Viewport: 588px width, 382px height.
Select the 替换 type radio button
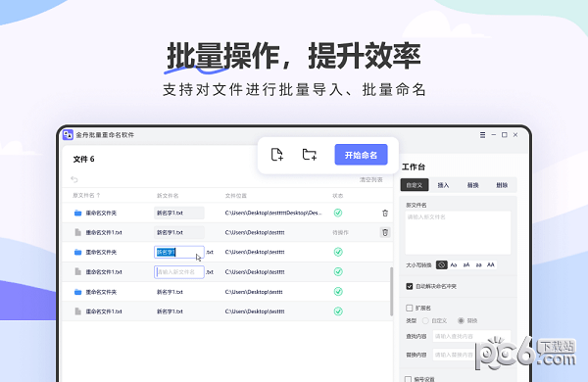tap(461, 320)
